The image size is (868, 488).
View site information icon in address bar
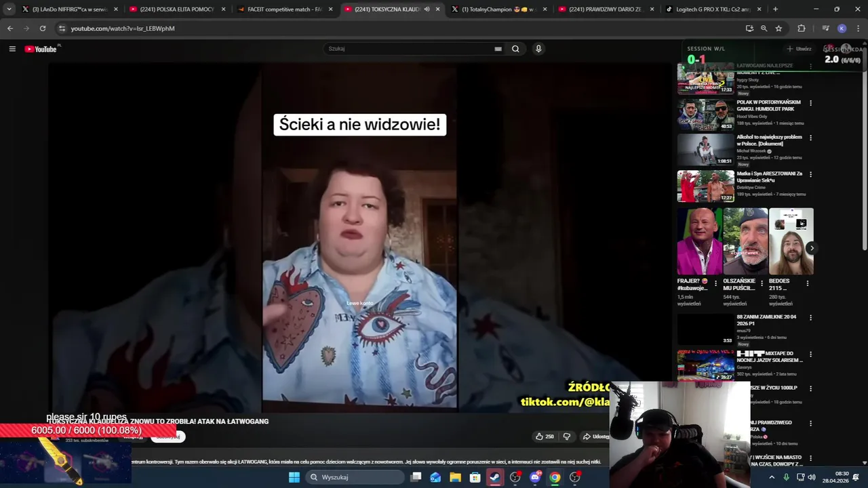tap(62, 28)
